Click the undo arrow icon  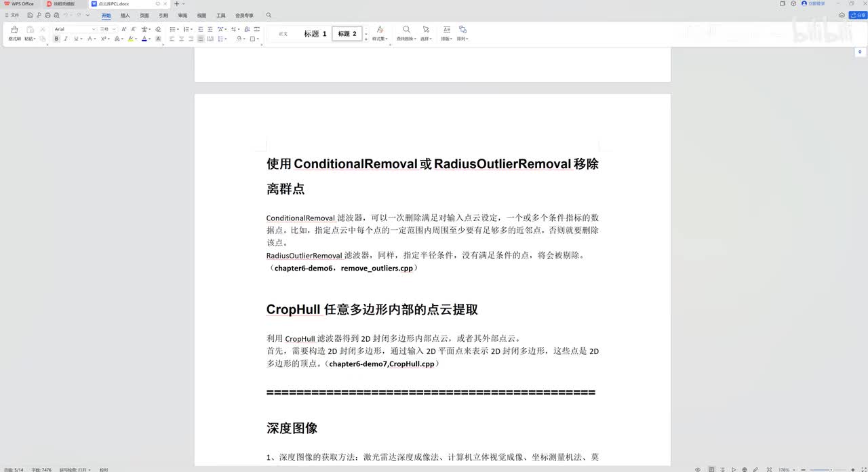pyautogui.click(x=66, y=15)
